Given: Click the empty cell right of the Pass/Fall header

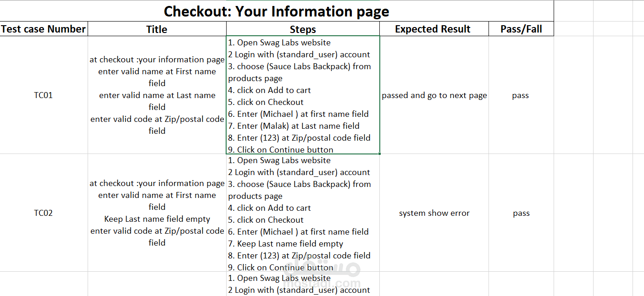Looking at the screenshot, I should (573, 29).
